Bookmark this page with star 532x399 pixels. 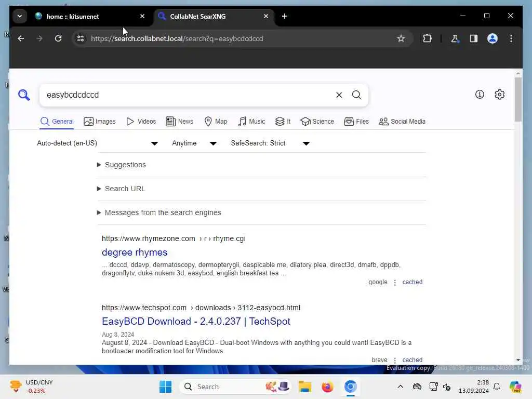point(401,38)
